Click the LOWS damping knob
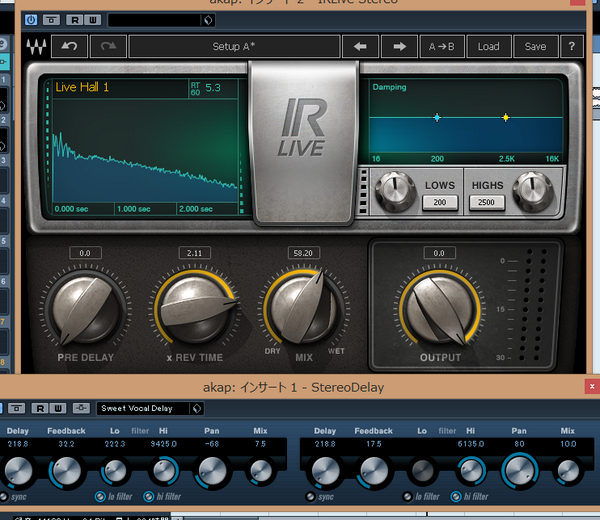 coord(395,191)
